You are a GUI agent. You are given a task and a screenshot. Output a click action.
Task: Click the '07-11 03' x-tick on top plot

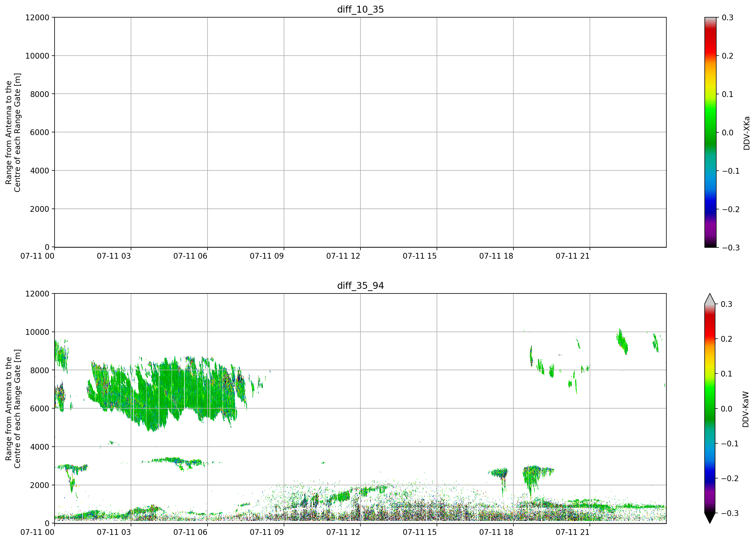(114, 256)
